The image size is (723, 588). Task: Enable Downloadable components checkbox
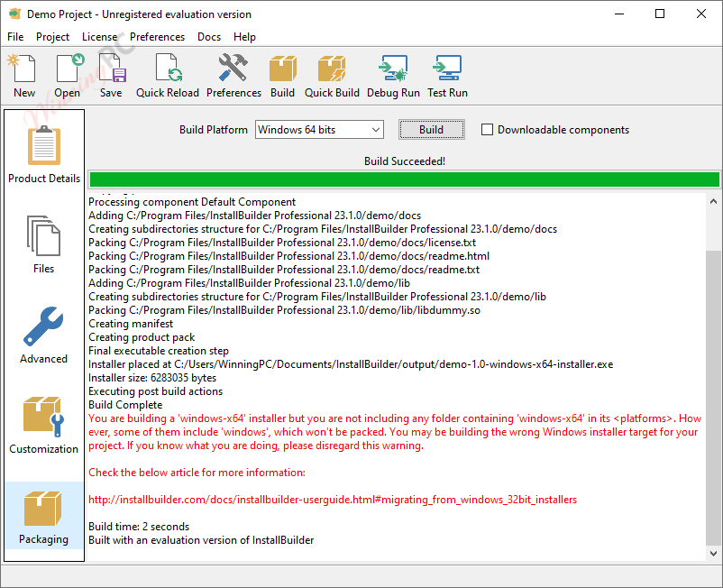click(x=487, y=130)
